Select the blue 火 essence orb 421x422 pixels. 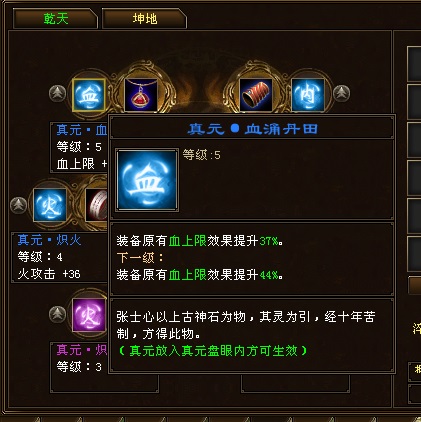(50, 205)
